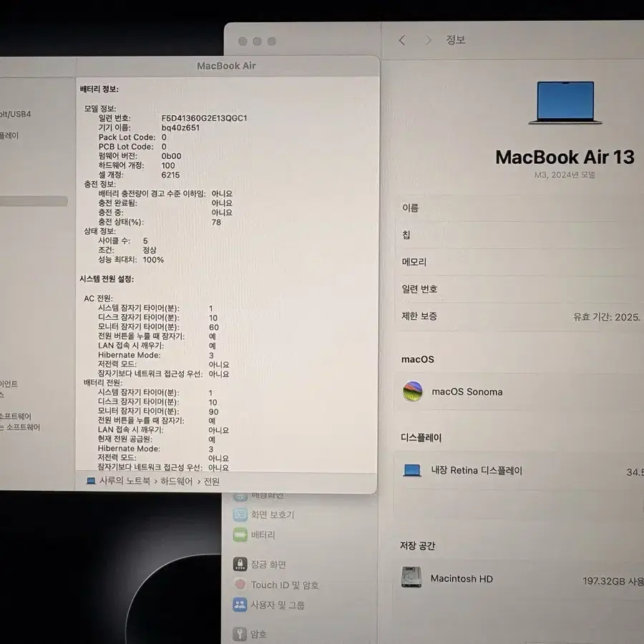Click the Macintosh HD label
The height and width of the screenshot is (644, 644).
pos(462,579)
